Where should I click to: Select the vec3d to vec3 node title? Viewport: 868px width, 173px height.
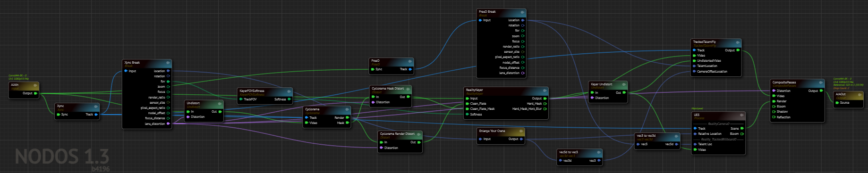click(568, 152)
